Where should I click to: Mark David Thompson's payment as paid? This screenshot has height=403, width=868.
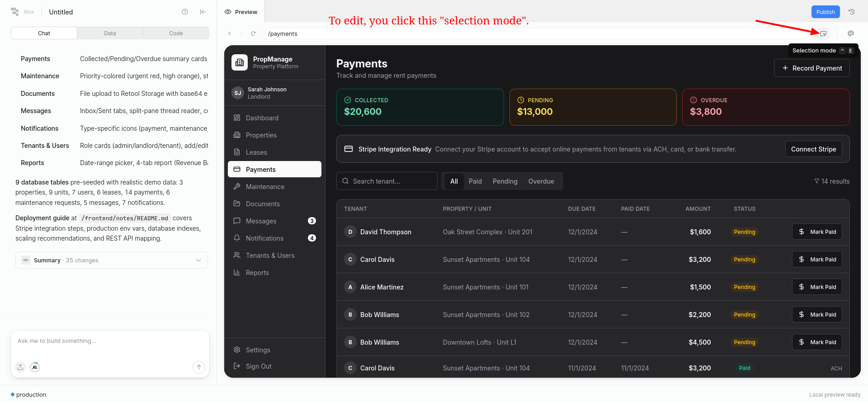pyautogui.click(x=817, y=232)
